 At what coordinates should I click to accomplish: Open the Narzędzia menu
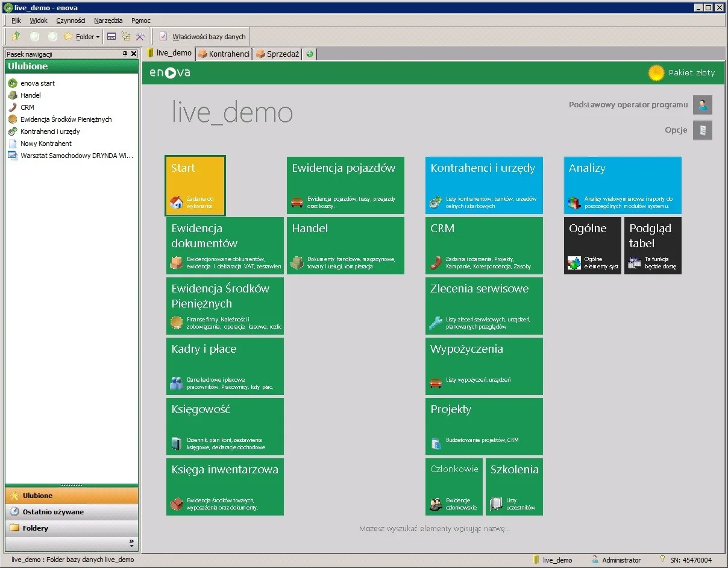coord(108,21)
